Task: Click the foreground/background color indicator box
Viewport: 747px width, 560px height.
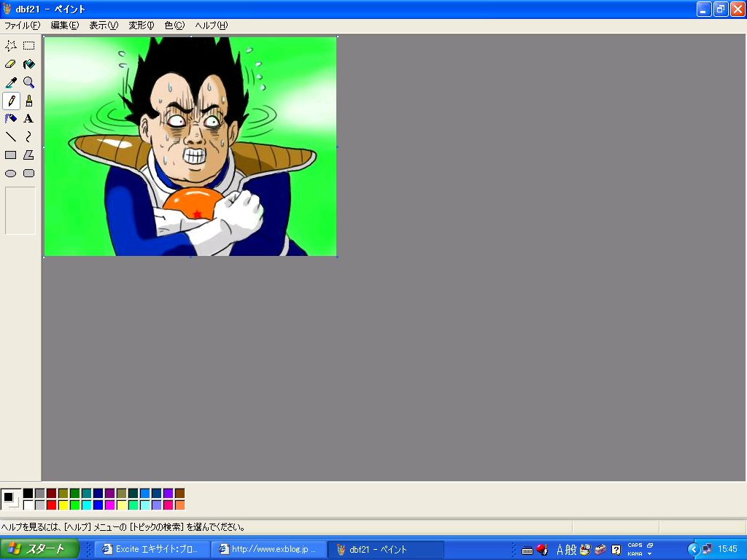Action: click(x=11, y=499)
